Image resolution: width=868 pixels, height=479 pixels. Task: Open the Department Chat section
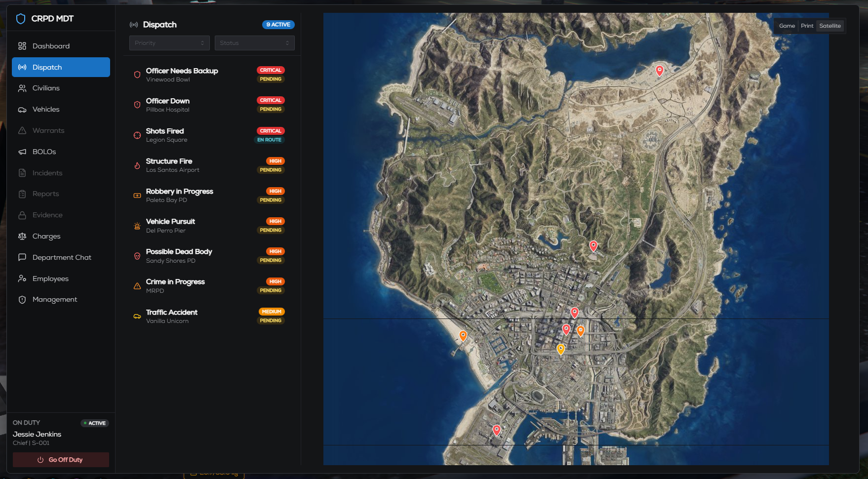[x=61, y=257]
